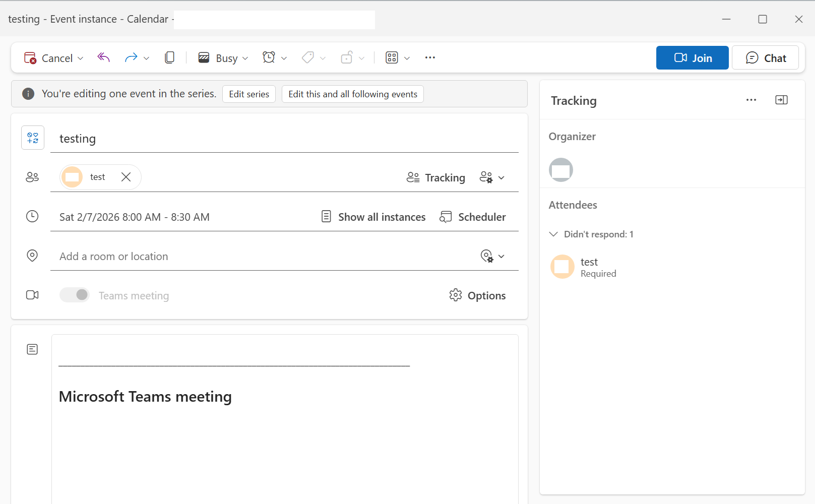Viewport: 815px width, 504px height.
Task: Click the testing title field
Action: [x=284, y=139]
